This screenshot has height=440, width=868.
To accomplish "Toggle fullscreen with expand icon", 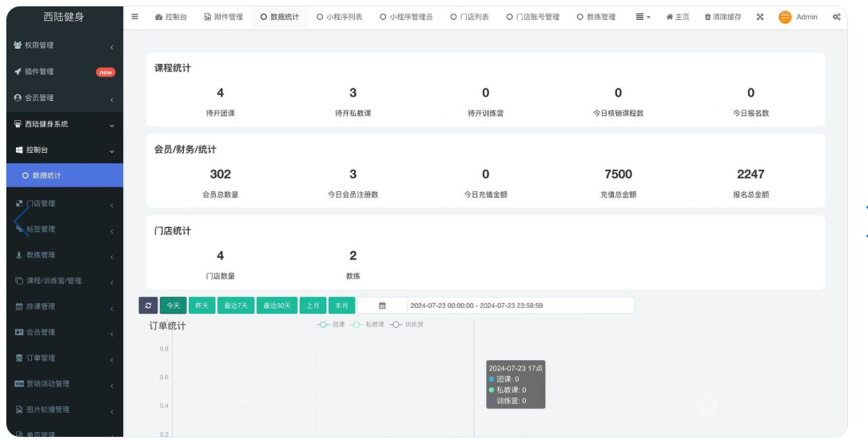I will pyautogui.click(x=760, y=17).
